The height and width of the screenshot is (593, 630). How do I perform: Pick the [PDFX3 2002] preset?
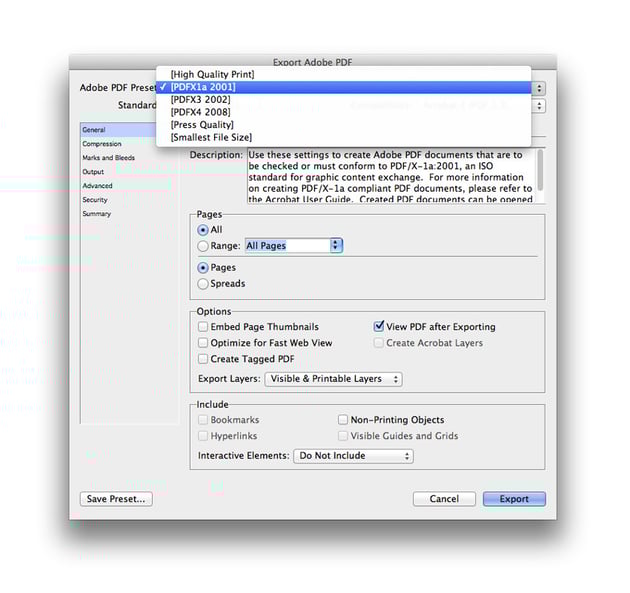(344, 100)
